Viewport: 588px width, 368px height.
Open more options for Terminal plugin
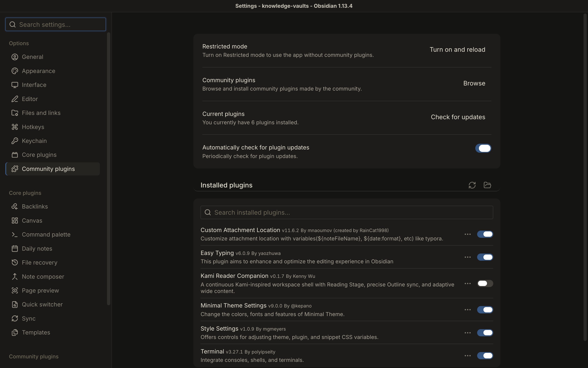[468, 356]
